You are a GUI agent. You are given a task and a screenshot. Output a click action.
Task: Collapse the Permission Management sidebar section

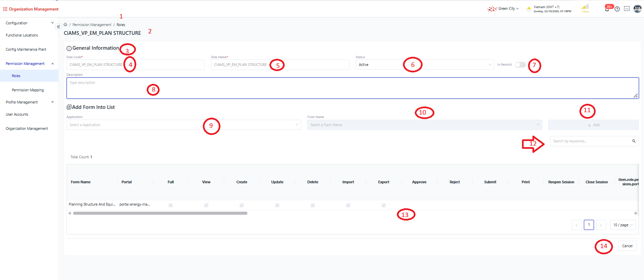(x=29, y=64)
